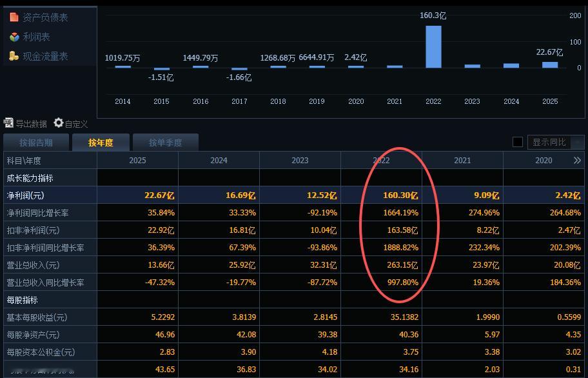Viewport: 588px width, 378px height.
Task: Select 利润表 menu label
Action: 36,37
